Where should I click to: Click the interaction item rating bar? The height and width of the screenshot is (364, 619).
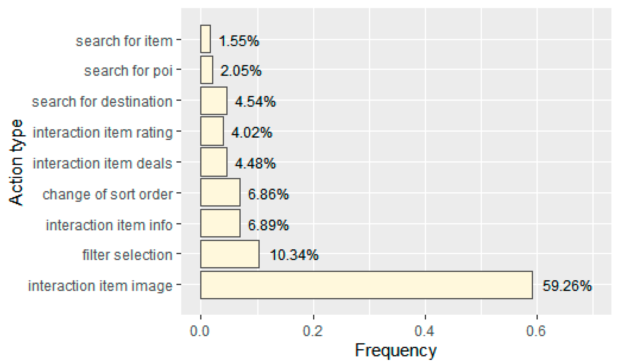212,131
